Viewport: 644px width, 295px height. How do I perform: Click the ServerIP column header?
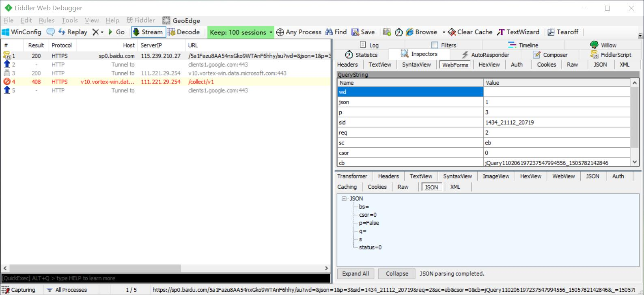162,45
